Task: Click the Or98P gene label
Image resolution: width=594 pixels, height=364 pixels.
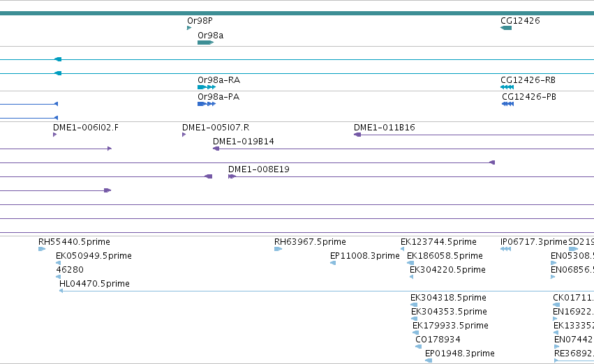Action: click(x=200, y=21)
